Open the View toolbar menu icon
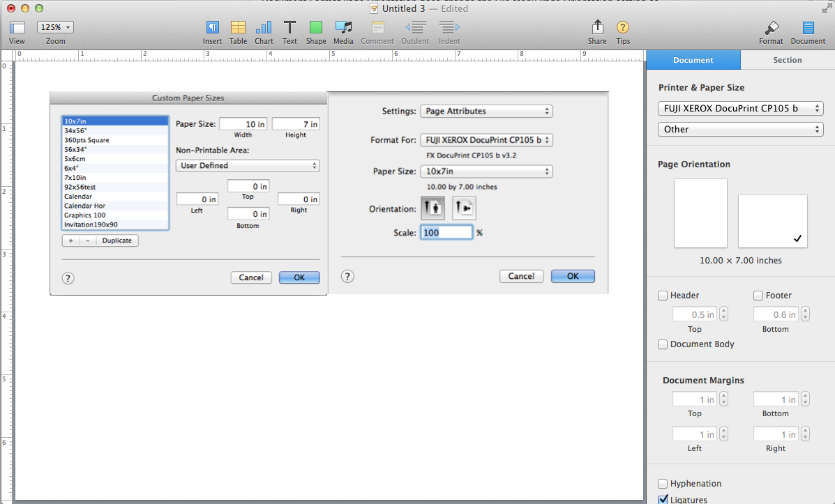The width and height of the screenshot is (835, 504). 17,28
